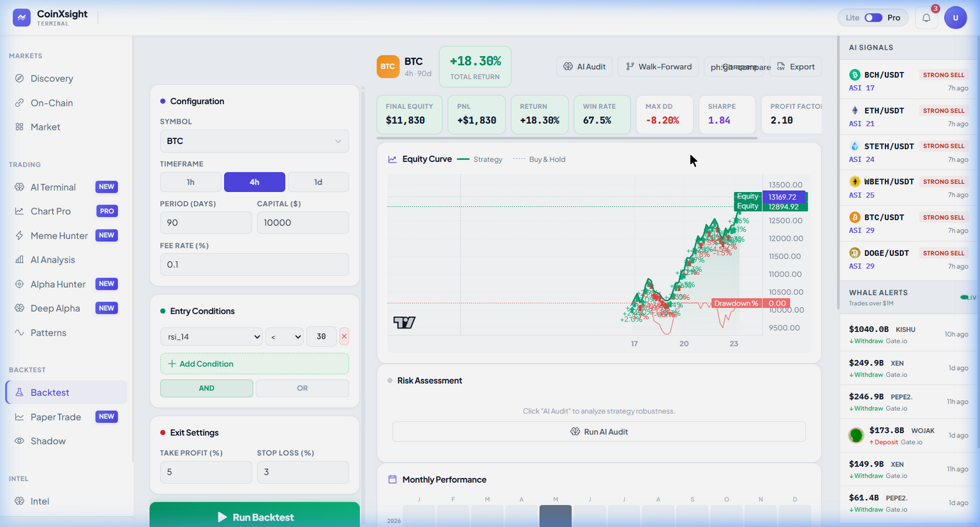Select the 1h timeframe
The image size is (980, 527).
191,182
